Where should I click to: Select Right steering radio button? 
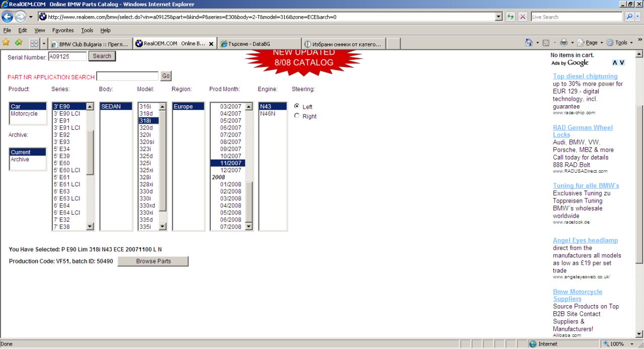[x=297, y=116]
